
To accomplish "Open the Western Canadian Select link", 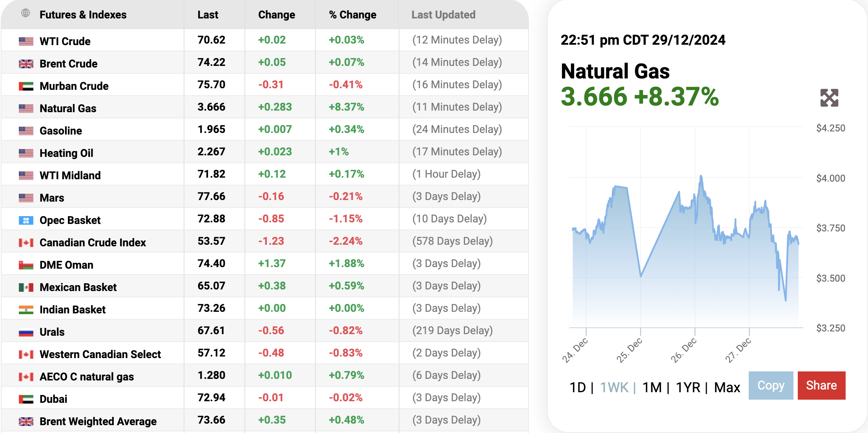I will click(100, 354).
